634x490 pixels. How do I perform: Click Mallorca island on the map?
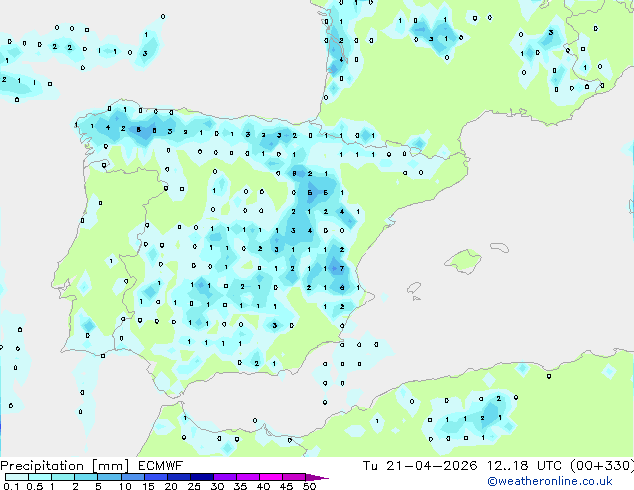(x=464, y=261)
